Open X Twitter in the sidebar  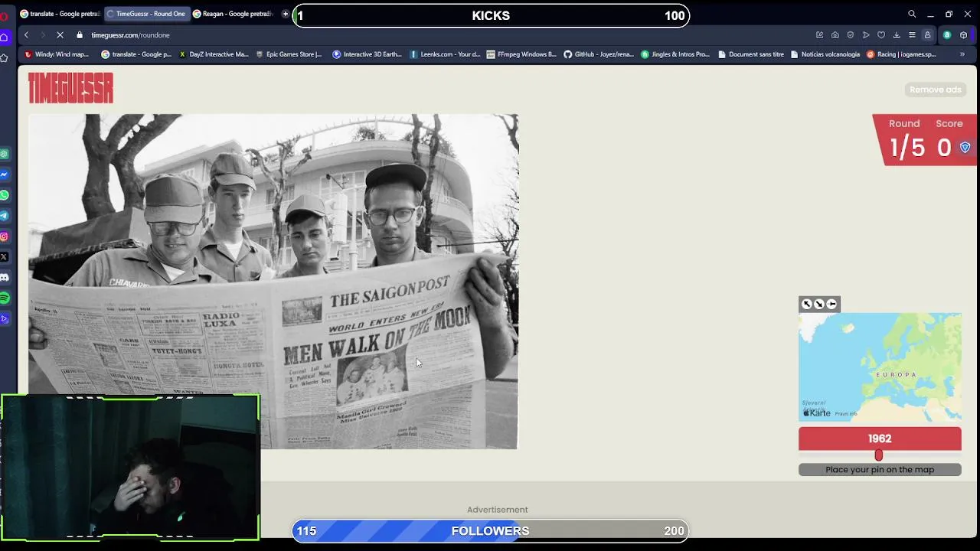(5, 257)
